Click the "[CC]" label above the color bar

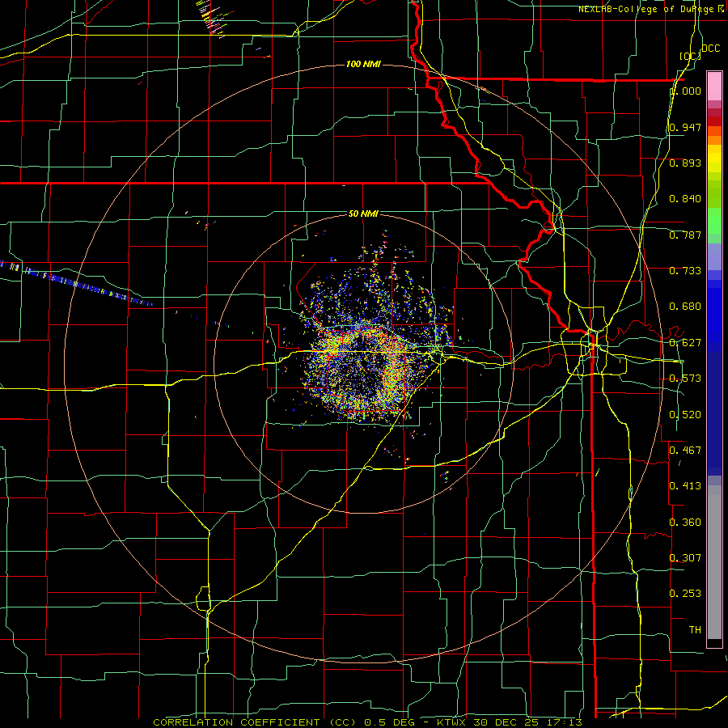690,56
